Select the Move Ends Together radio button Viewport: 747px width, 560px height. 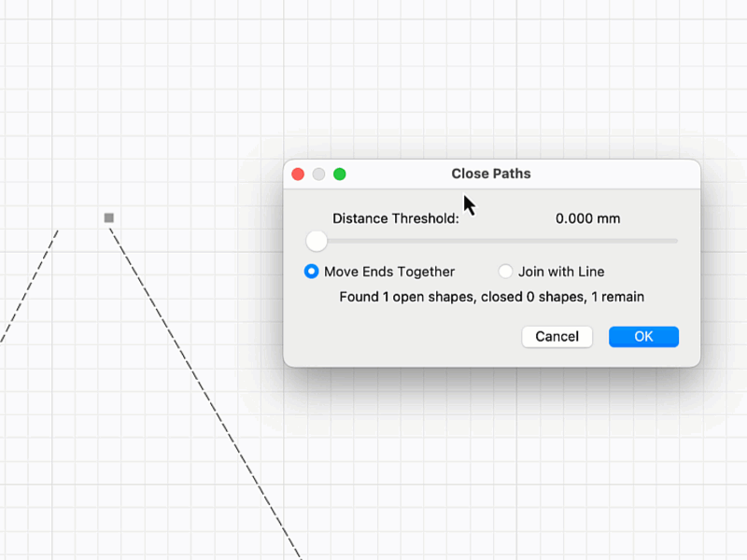312,272
